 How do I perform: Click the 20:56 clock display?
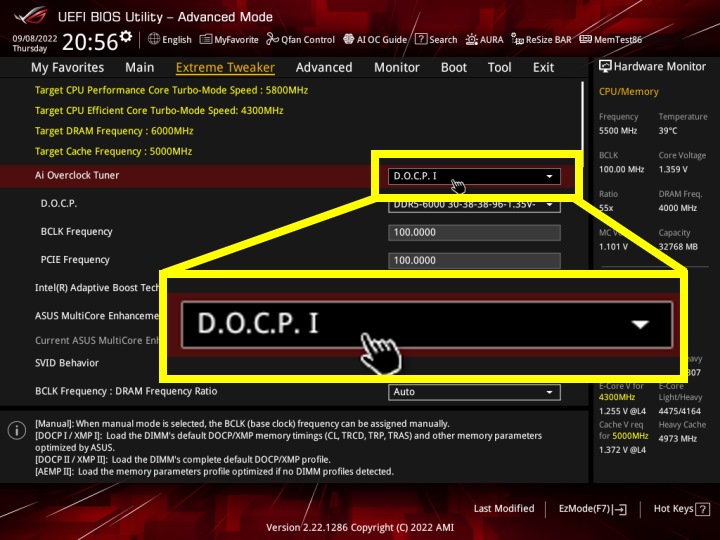point(90,42)
